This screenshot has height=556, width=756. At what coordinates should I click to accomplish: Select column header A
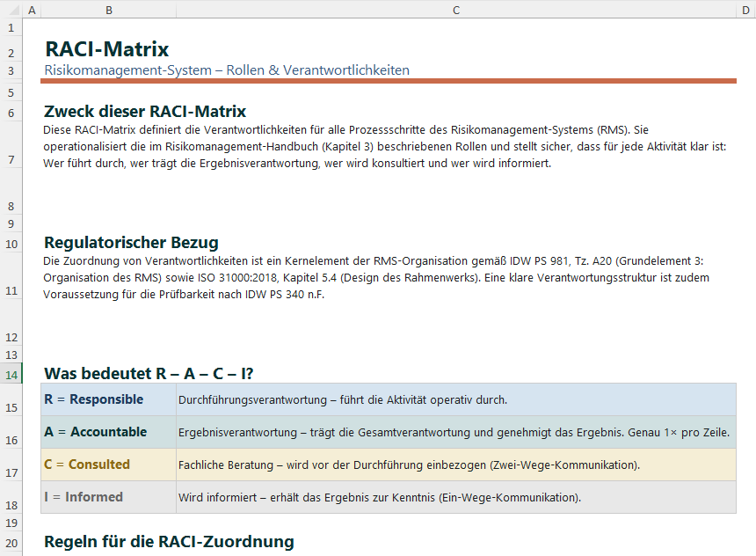tap(32, 10)
